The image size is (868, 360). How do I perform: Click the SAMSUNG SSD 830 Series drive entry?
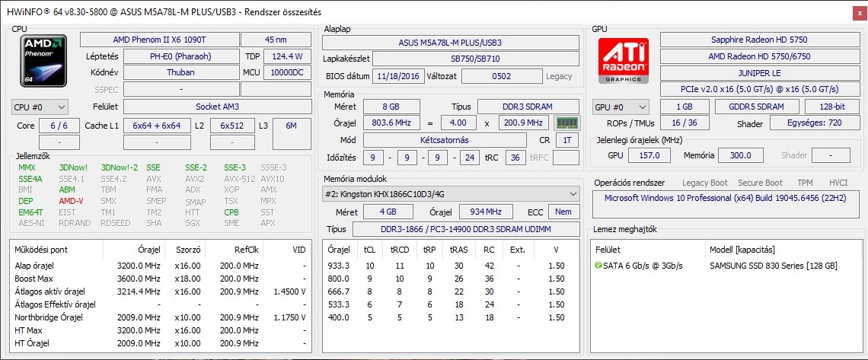773,266
